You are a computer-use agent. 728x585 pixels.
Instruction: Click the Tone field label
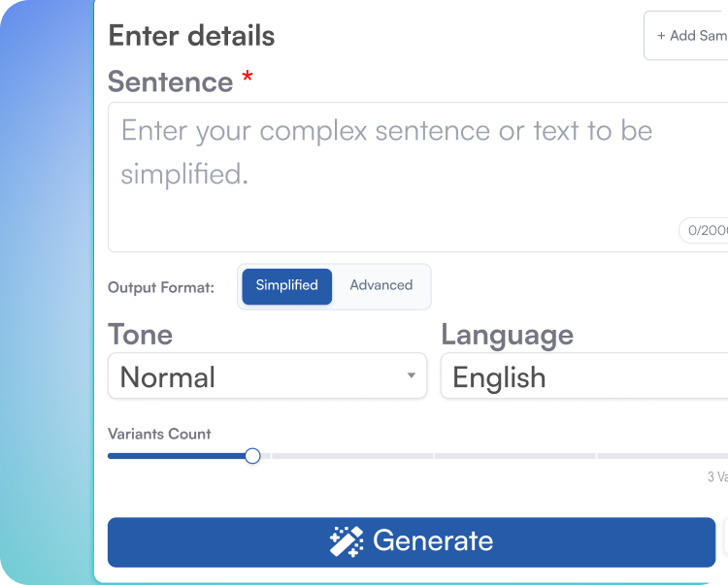coord(141,335)
